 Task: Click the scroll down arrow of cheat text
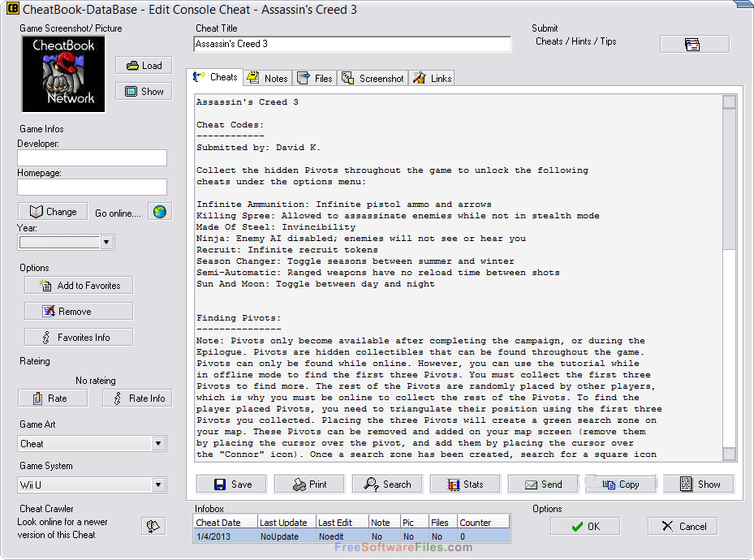tap(730, 454)
